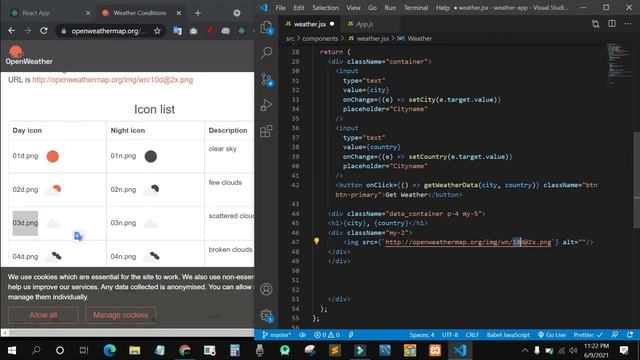Click the camera extension icon in browser
The image size is (640, 360).
click(x=193, y=31)
